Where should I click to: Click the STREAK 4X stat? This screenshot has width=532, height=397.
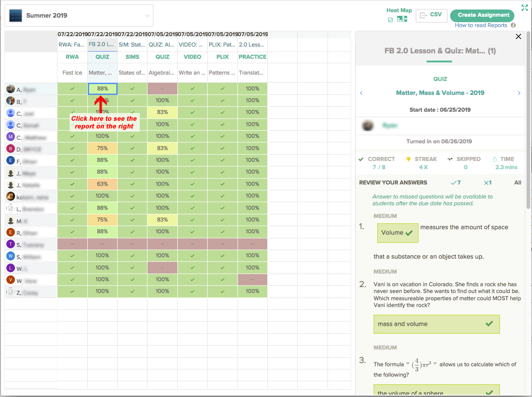tap(422, 163)
